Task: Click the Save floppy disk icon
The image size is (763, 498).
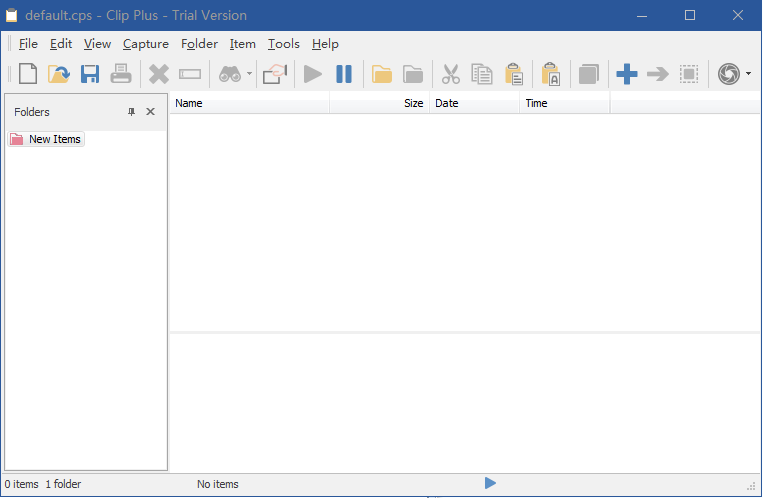Action: pyautogui.click(x=90, y=74)
